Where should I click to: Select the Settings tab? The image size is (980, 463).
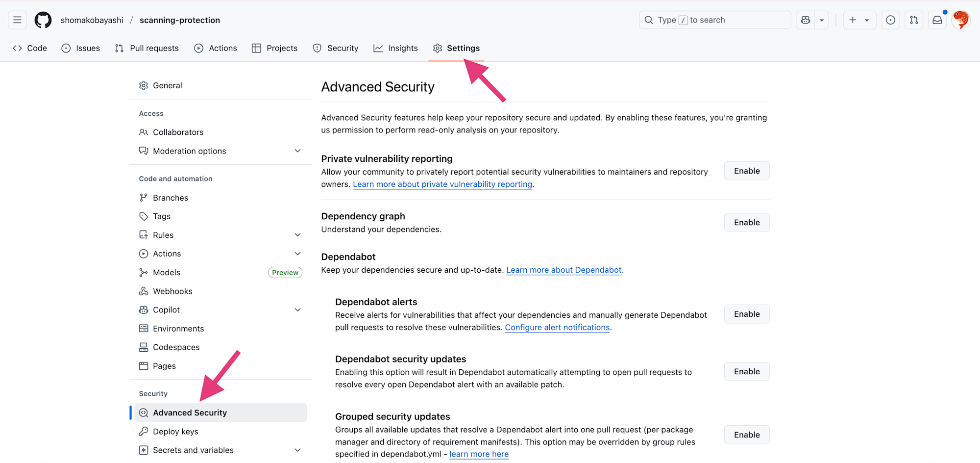tap(456, 48)
